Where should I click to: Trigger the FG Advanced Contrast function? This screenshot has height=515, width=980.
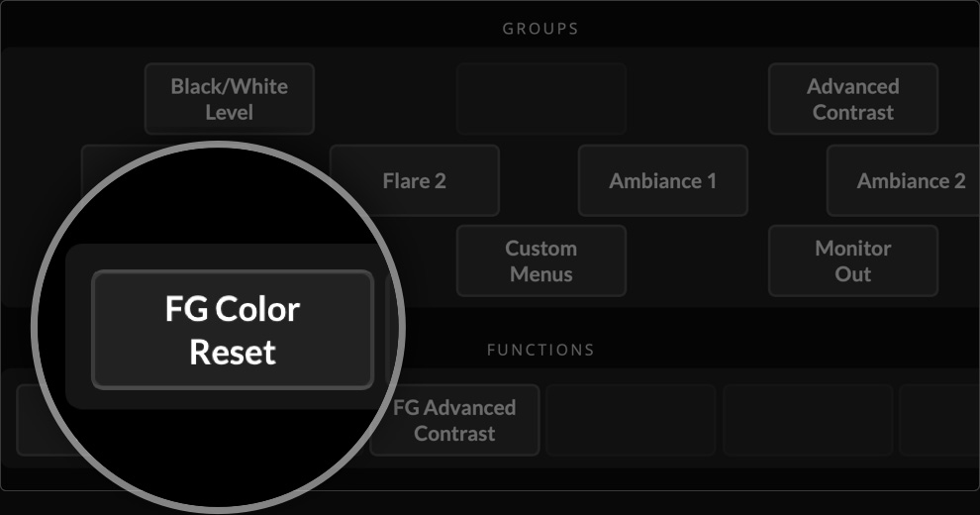pos(456,420)
